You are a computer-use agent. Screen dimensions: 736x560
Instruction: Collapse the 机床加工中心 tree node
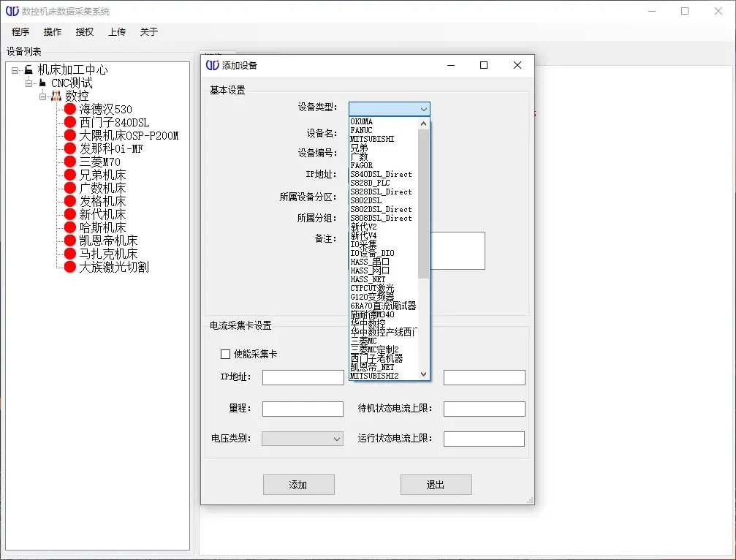15,70
